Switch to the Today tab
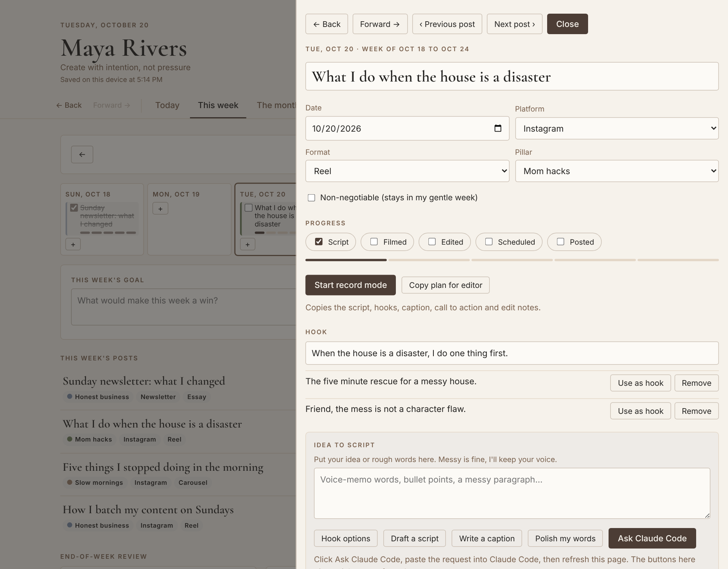Image resolution: width=728 pixels, height=569 pixels. click(167, 105)
